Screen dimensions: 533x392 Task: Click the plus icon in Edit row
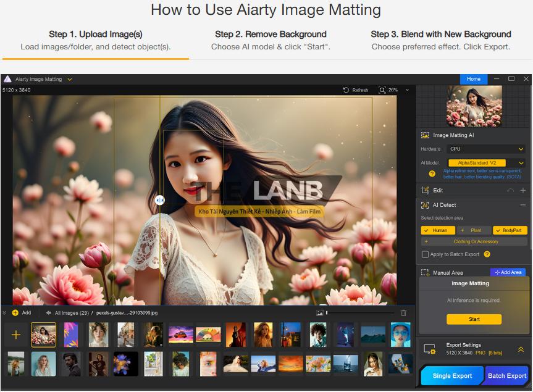coord(523,191)
